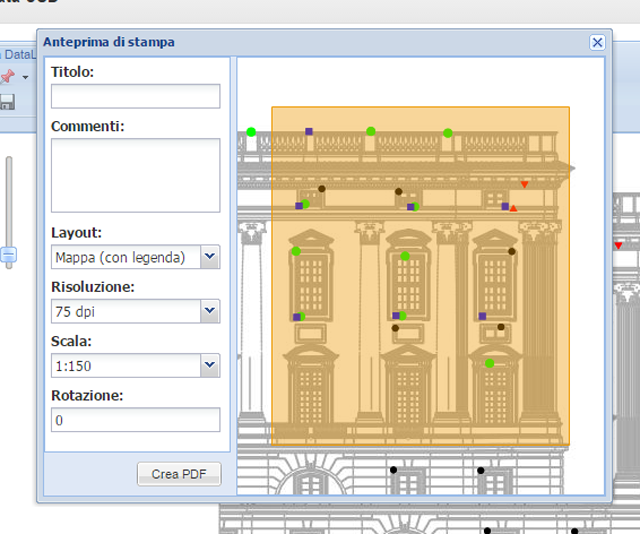
Task: Select the leftmost black marker below the print area
Action: pos(393,469)
